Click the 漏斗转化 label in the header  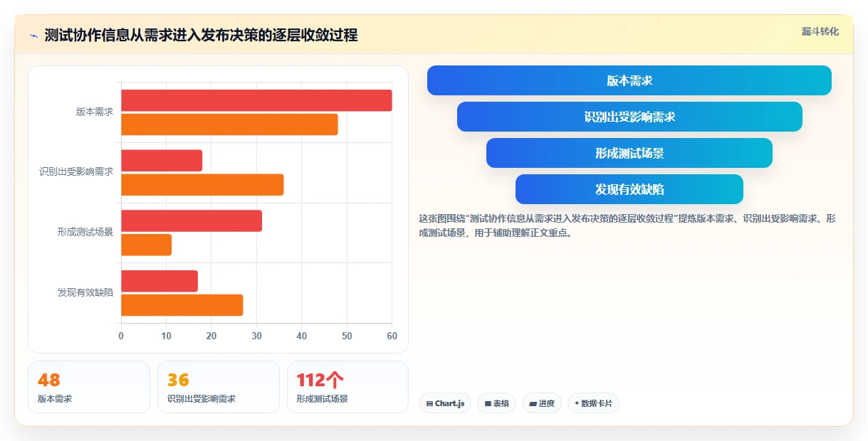coord(820,32)
